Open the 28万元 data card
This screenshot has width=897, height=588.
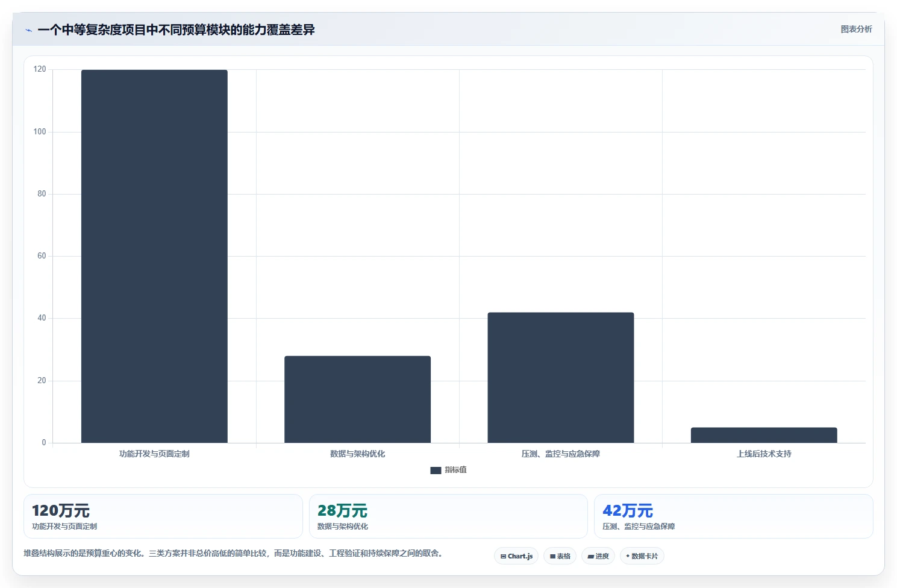pos(448,516)
